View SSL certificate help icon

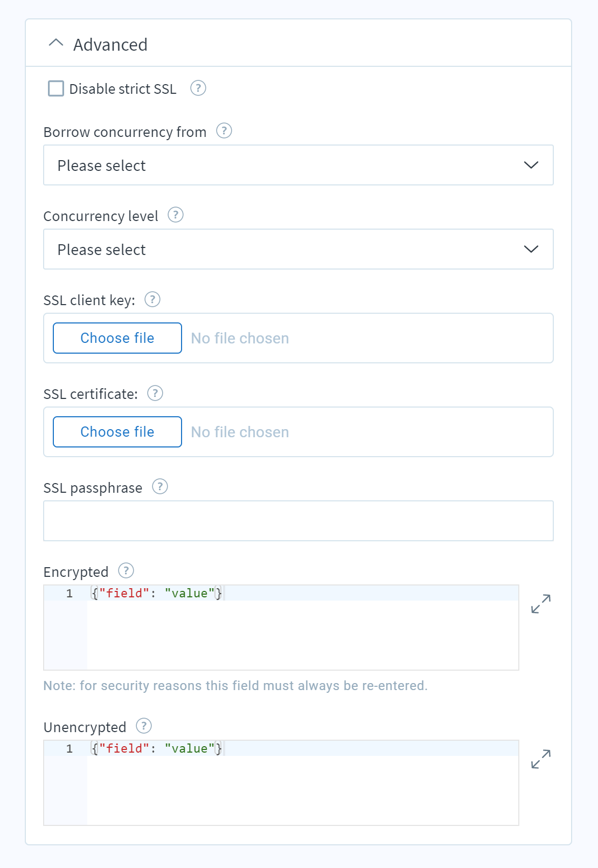[155, 393]
